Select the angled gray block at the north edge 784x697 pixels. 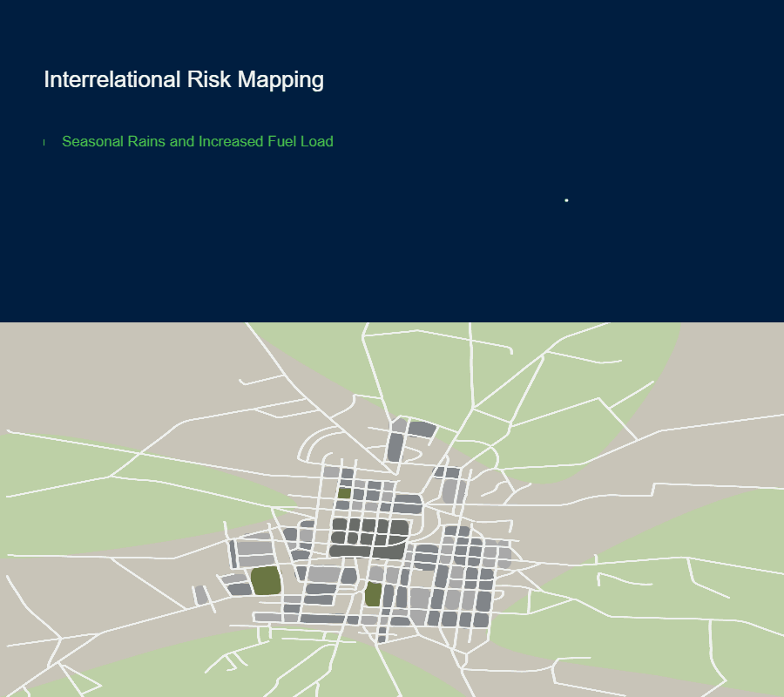click(x=422, y=429)
